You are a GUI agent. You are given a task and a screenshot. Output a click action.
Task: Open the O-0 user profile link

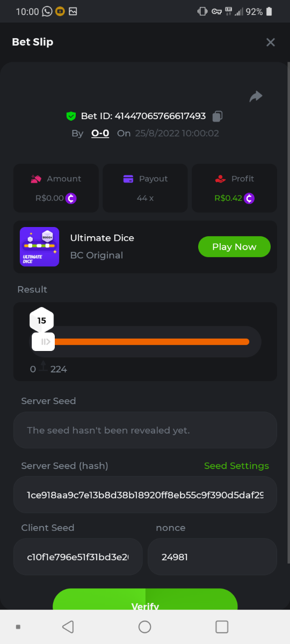click(x=100, y=133)
